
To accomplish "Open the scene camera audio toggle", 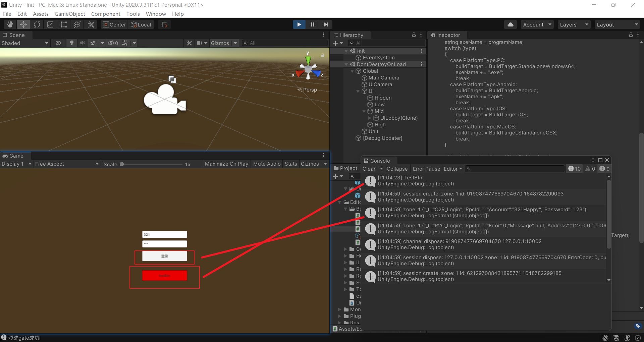I will (x=83, y=43).
